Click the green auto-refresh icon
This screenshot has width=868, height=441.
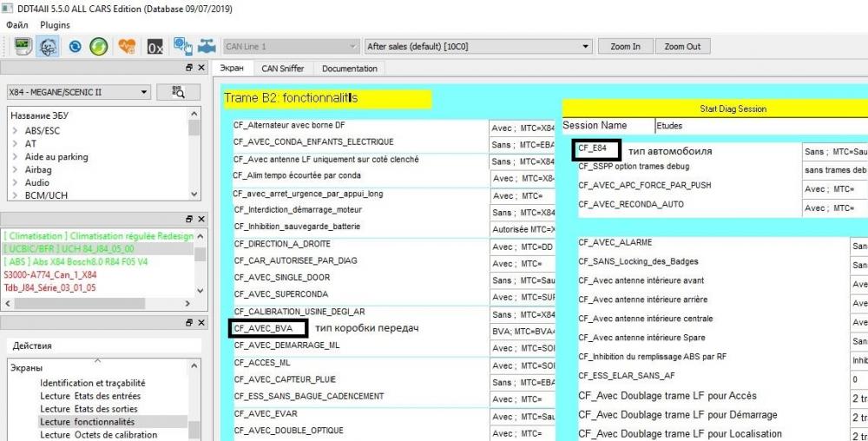99,47
